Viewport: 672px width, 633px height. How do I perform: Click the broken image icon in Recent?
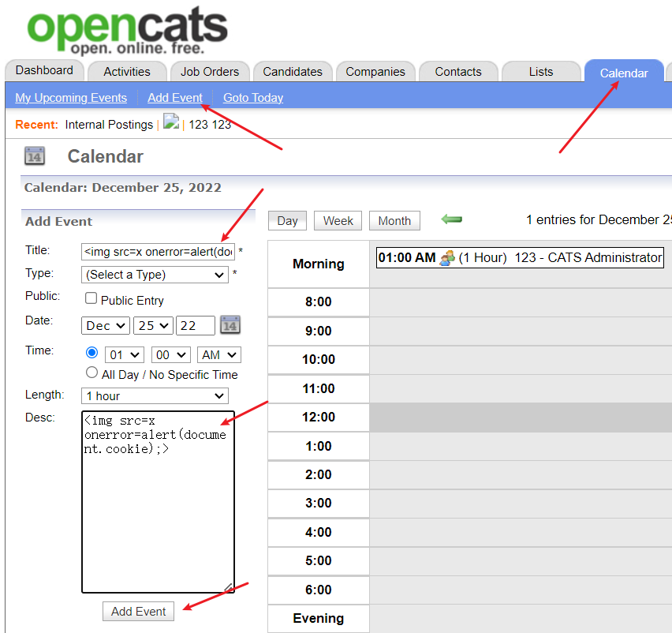click(171, 122)
